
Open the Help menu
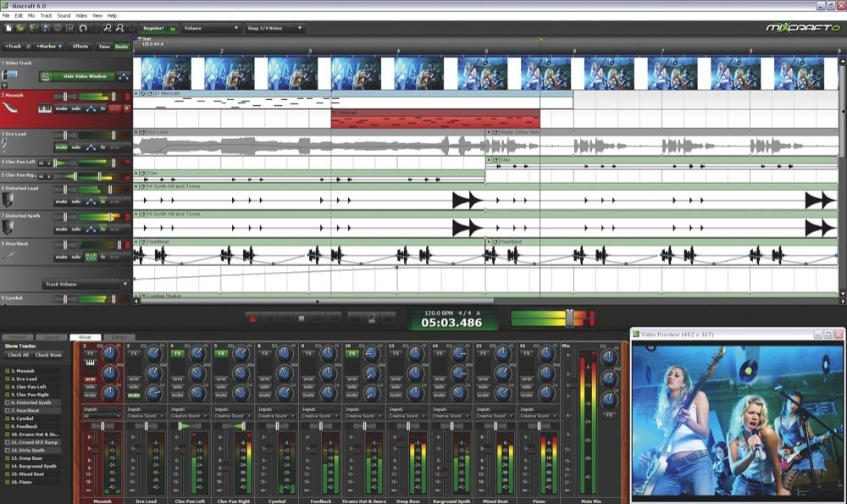pos(112,15)
